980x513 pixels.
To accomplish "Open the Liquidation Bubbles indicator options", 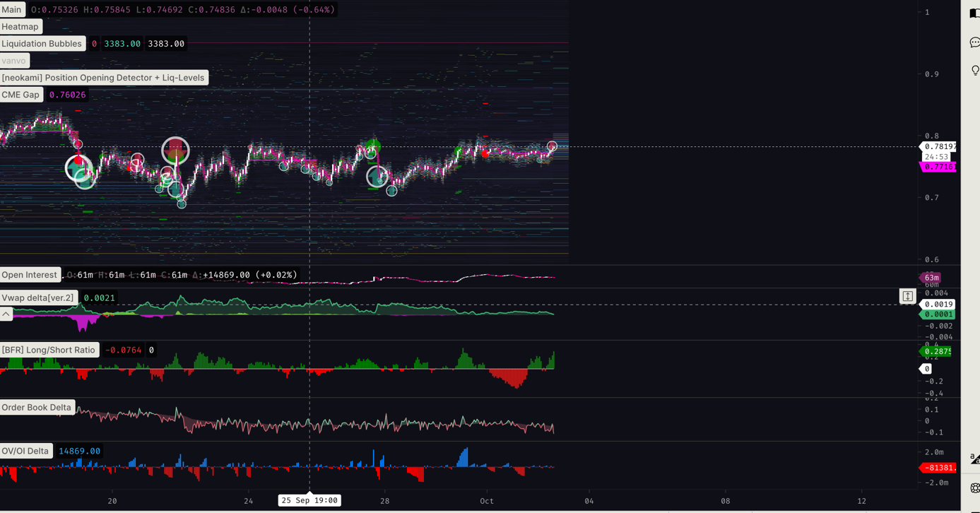I will tap(42, 44).
